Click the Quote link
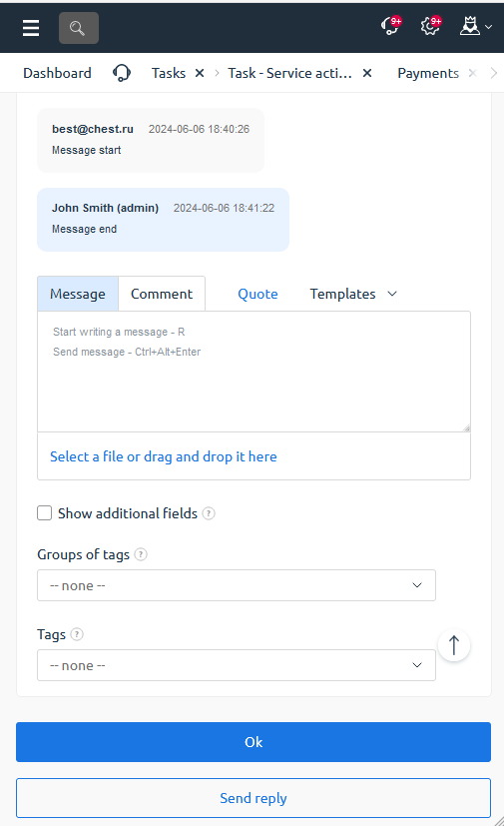The width and height of the screenshot is (504, 826). (257, 294)
